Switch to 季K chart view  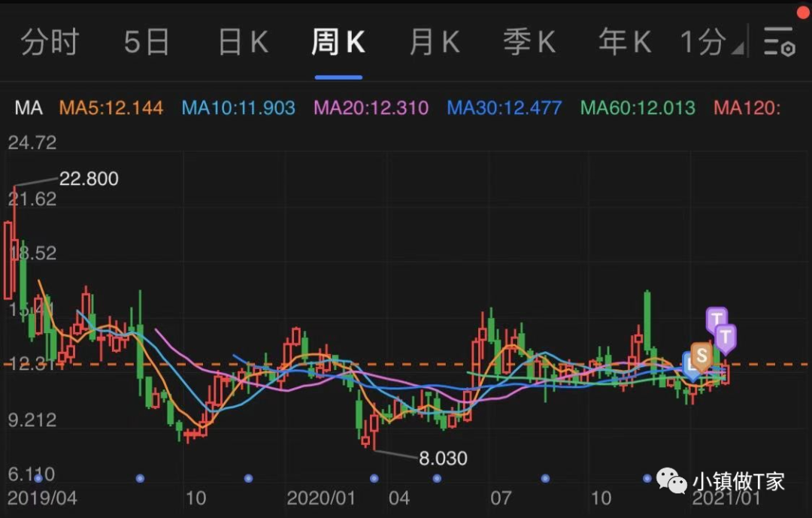530,42
